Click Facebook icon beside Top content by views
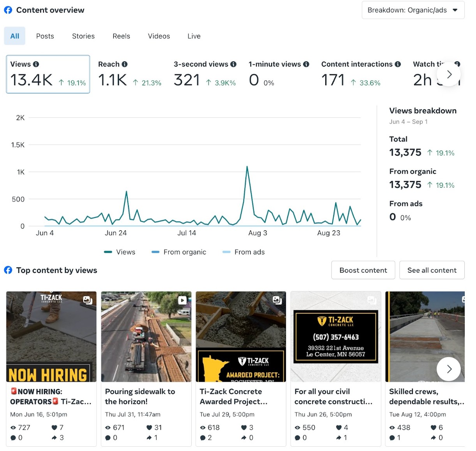 (8, 270)
